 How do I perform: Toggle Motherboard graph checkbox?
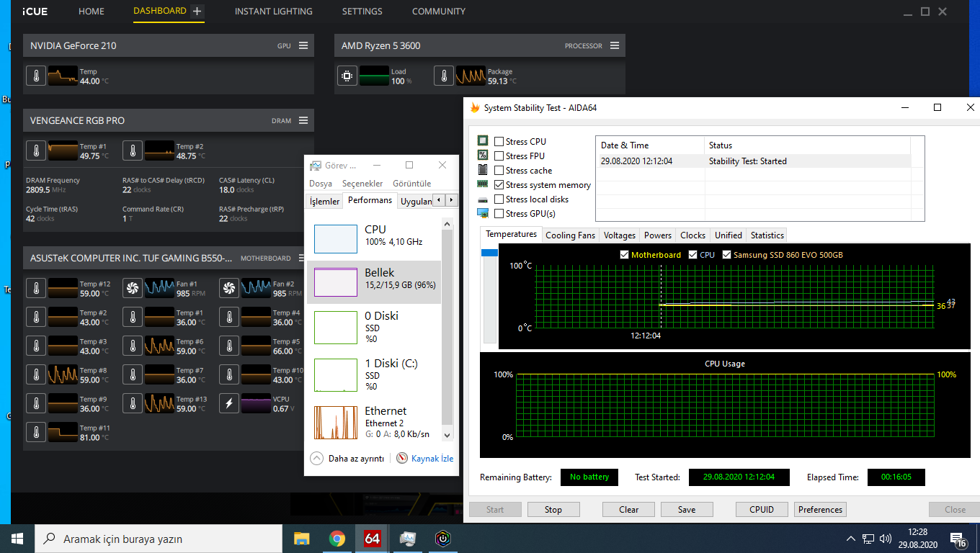(x=625, y=255)
